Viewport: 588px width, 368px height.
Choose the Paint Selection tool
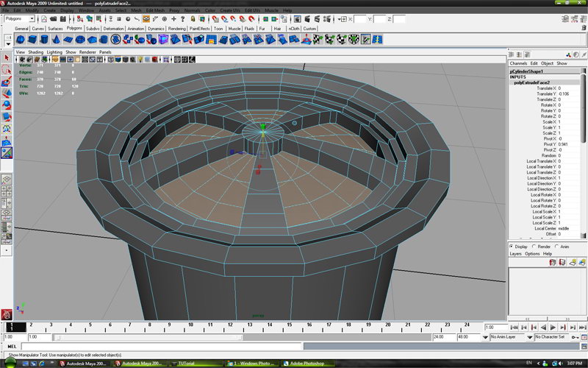coord(7,81)
